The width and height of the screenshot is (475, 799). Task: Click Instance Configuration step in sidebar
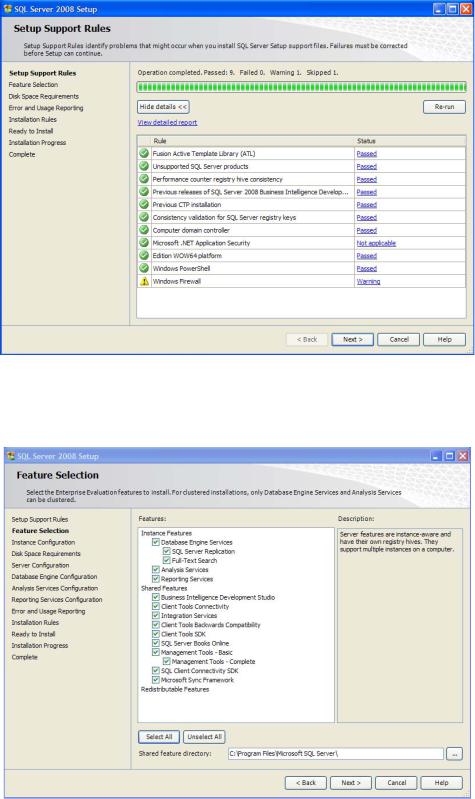coord(43,542)
